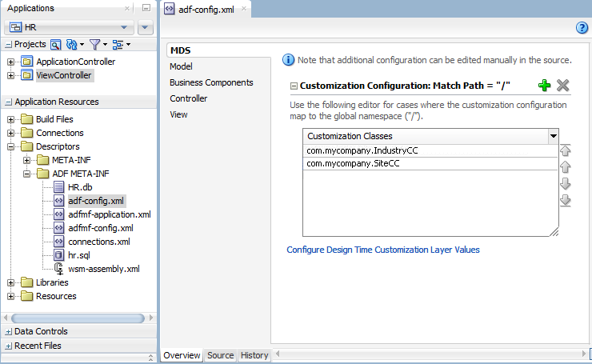Click the HR.db file icon

tap(59, 187)
